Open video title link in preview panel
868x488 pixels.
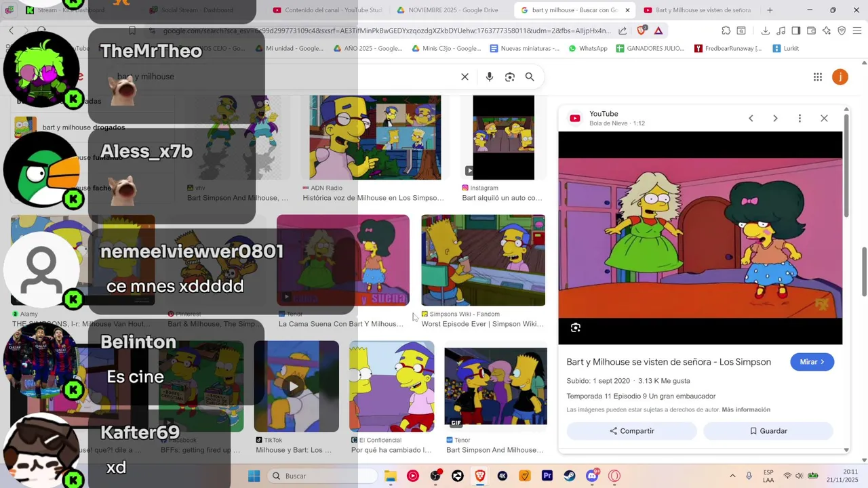(x=669, y=362)
